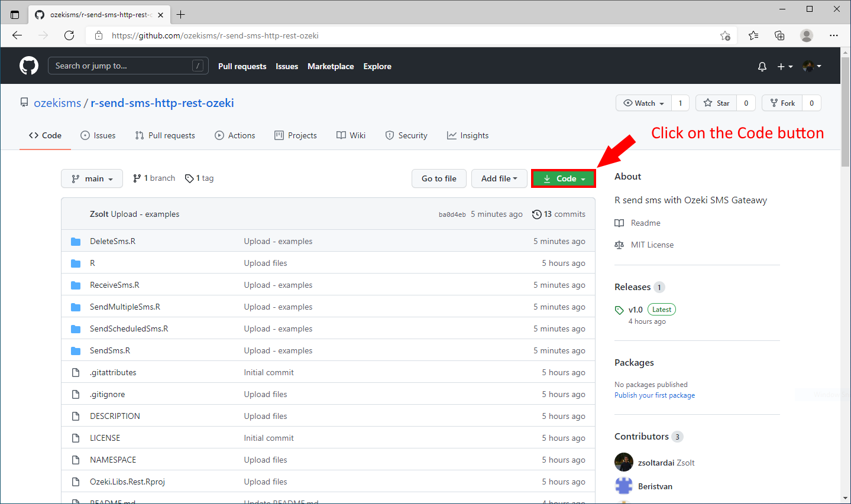Image resolution: width=851 pixels, height=504 pixels.
Task: Click the Go to file button
Action: [x=439, y=178]
